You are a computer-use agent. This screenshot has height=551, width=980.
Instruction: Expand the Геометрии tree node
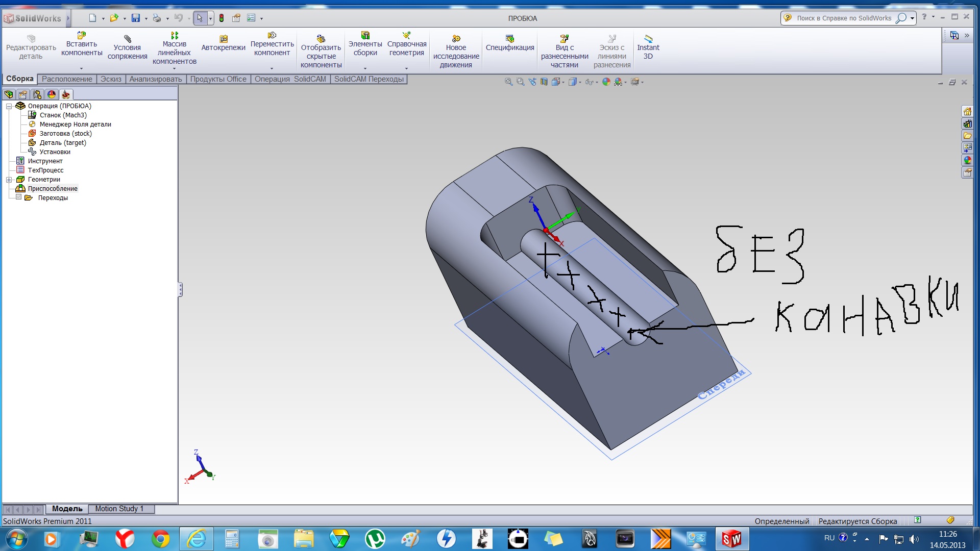9,180
